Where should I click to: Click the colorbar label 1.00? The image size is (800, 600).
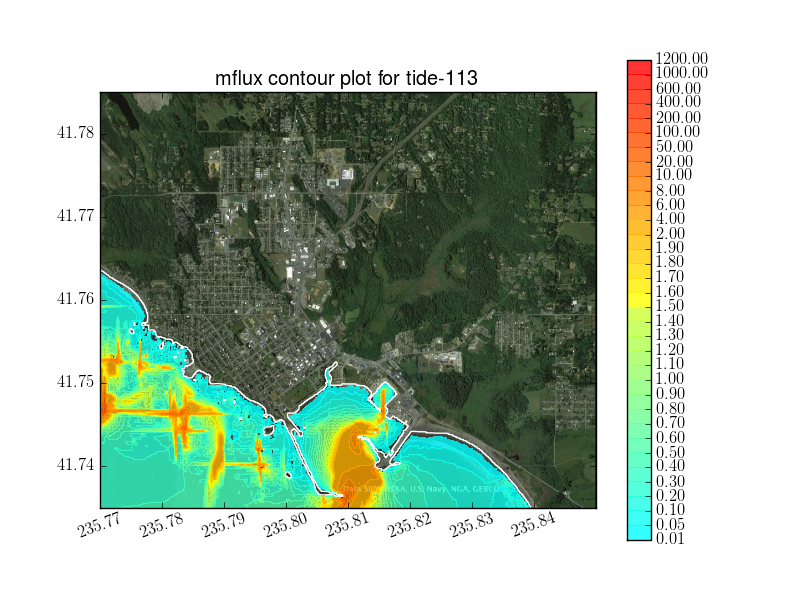click(670, 379)
